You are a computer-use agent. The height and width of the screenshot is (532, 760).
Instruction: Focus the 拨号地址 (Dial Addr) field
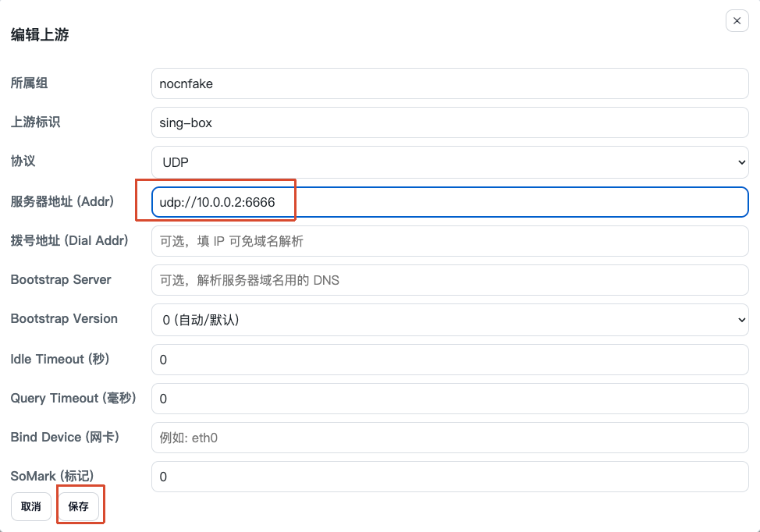[449, 241]
